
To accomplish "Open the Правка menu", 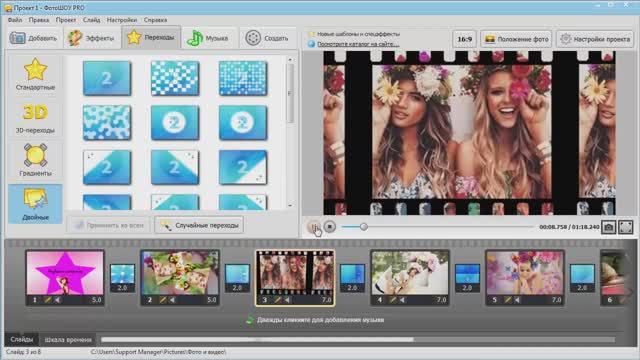I will pos(39,20).
